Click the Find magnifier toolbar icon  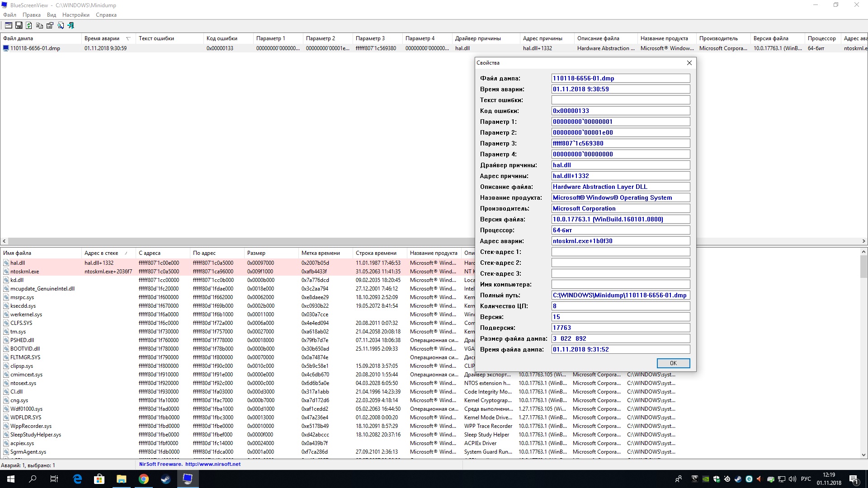pyautogui.click(x=60, y=25)
